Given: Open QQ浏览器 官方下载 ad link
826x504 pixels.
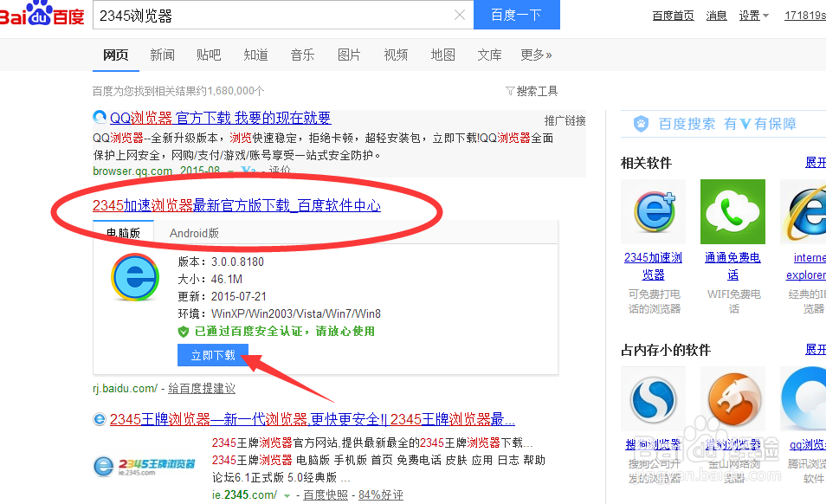Looking at the screenshot, I should [x=220, y=118].
